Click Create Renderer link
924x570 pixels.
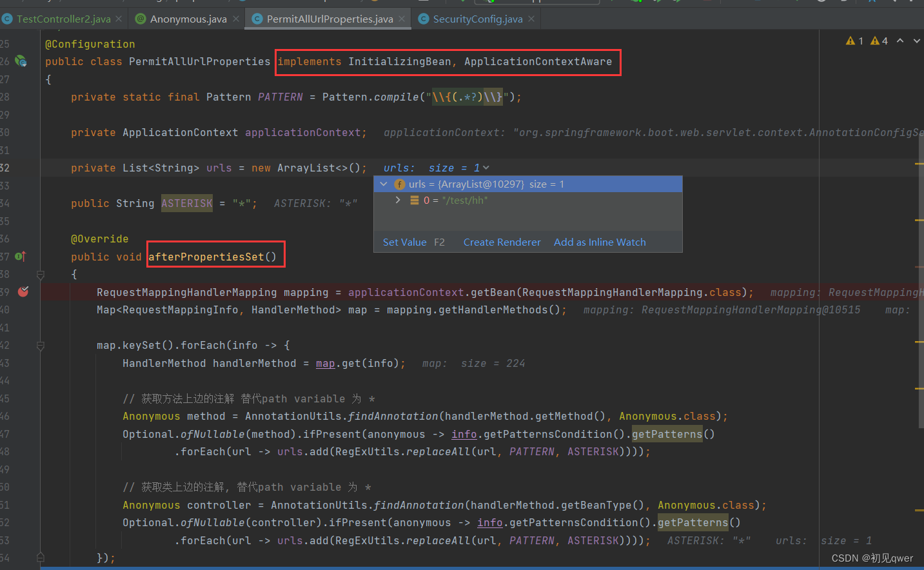point(502,242)
